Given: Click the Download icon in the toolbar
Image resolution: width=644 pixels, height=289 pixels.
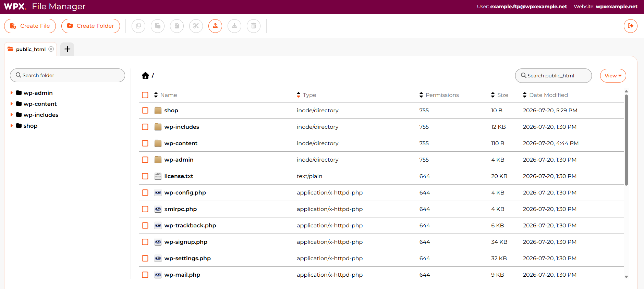Looking at the screenshot, I should pos(234,26).
